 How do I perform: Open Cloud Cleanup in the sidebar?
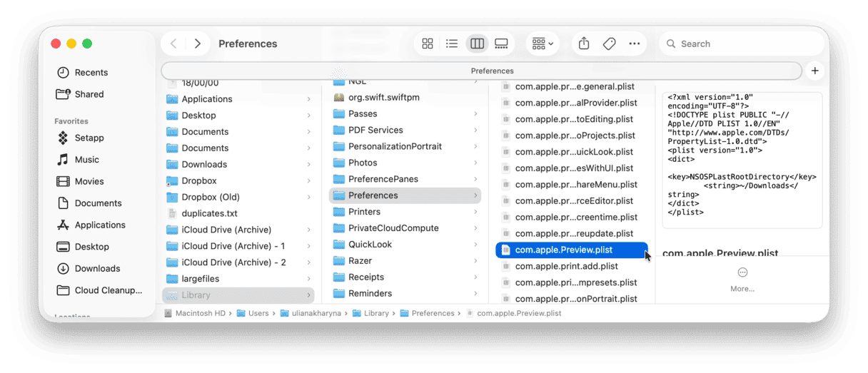pyautogui.click(x=108, y=290)
